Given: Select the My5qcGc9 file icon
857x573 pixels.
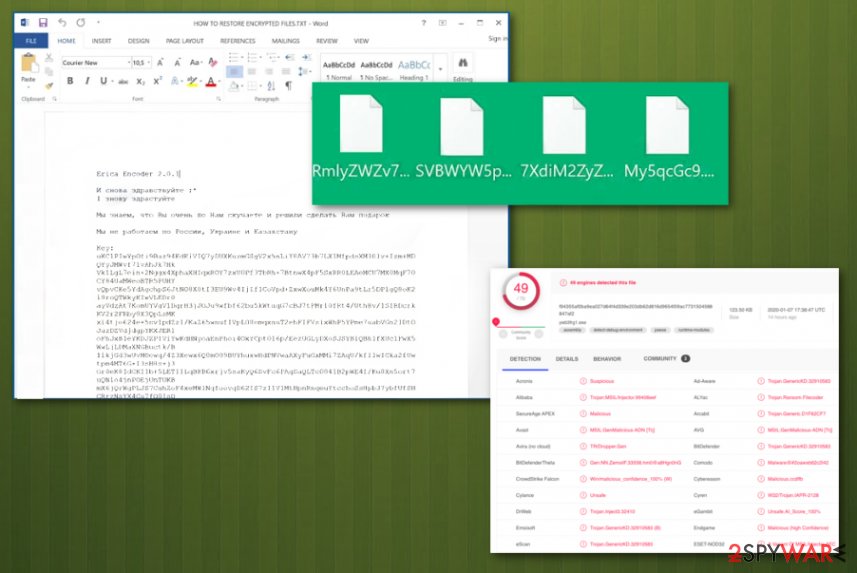Looking at the screenshot, I should (667, 125).
